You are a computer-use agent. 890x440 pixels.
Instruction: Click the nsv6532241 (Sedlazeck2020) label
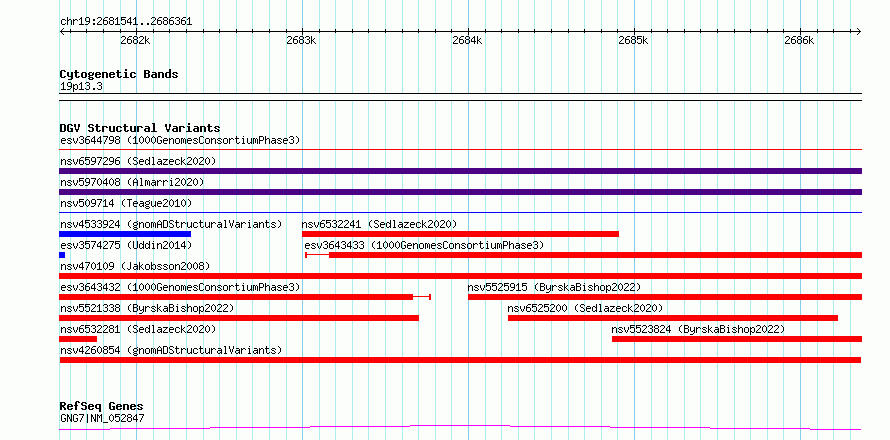pyautogui.click(x=379, y=224)
